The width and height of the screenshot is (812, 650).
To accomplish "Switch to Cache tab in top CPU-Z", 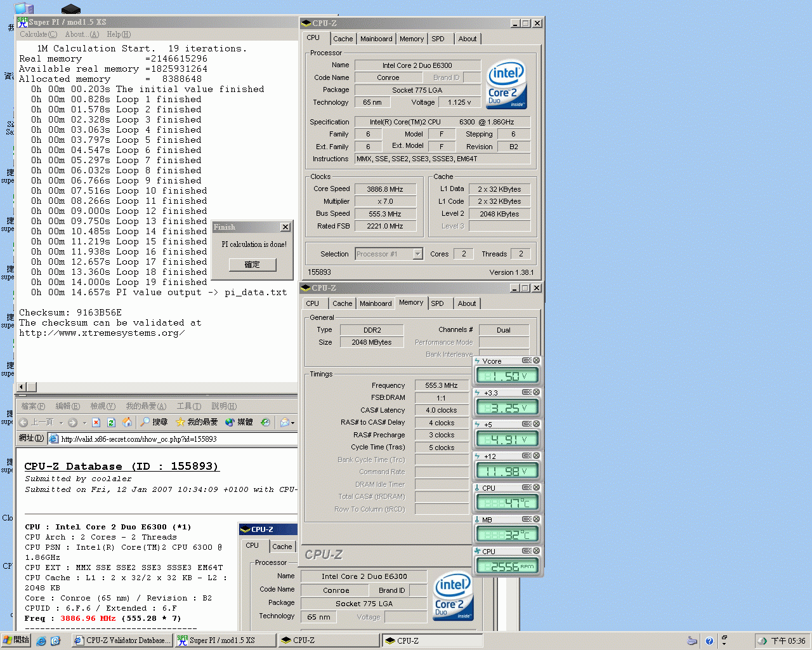I will click(343, 39).
